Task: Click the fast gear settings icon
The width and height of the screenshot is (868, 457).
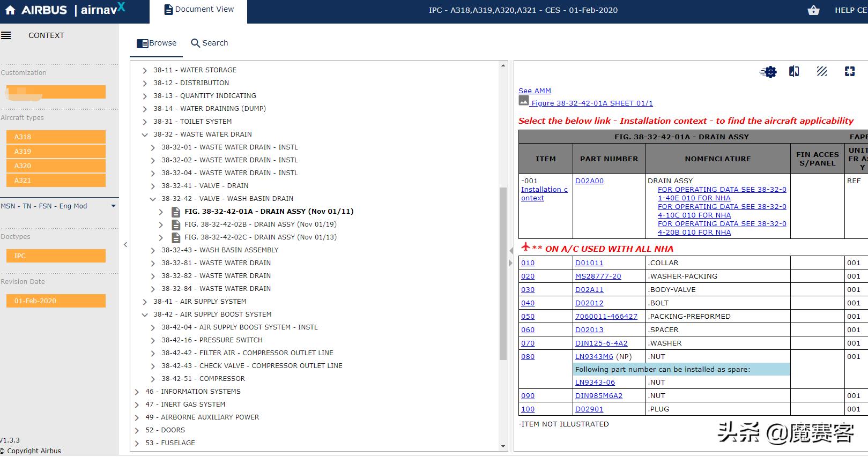Action: click(768, 72)
